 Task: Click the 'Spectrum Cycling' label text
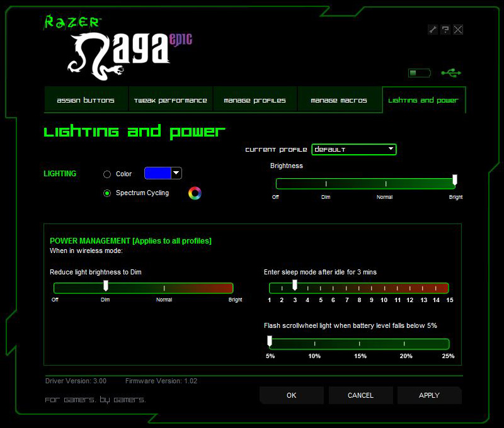(x=142, y=193)
